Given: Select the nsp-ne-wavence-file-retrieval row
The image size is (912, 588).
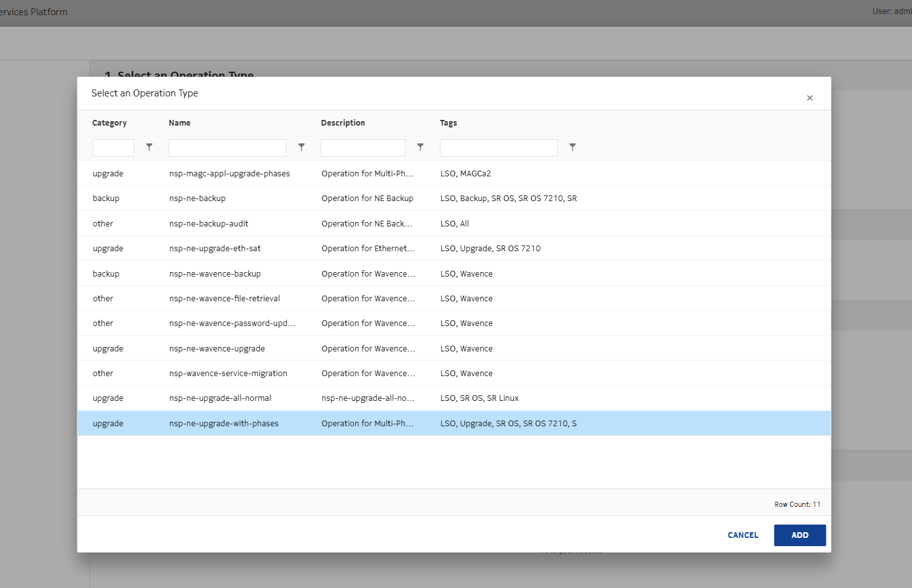Looking at the screenshot, I should pyautogui.click(x=225, y=299).
